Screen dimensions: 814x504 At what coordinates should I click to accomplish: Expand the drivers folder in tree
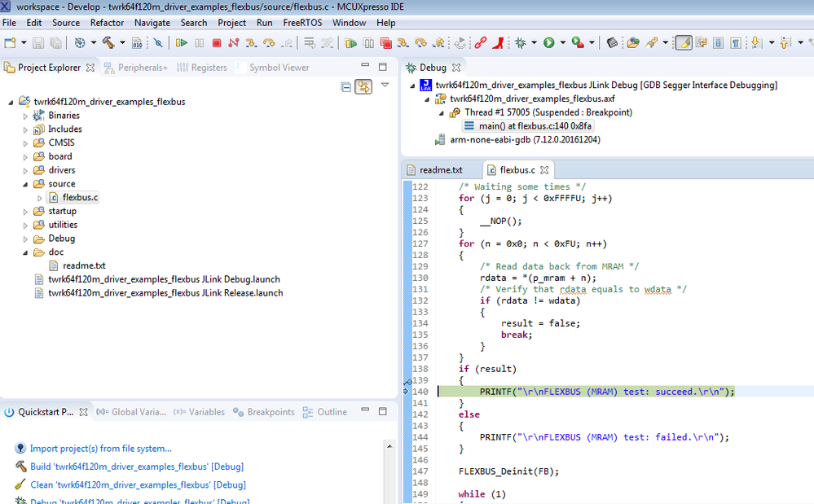(25, 171)
